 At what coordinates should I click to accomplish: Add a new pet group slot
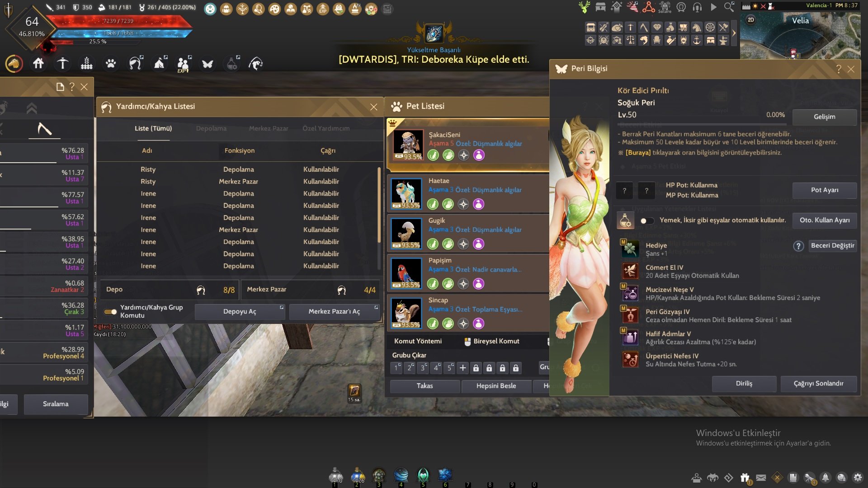pos(462,368)
